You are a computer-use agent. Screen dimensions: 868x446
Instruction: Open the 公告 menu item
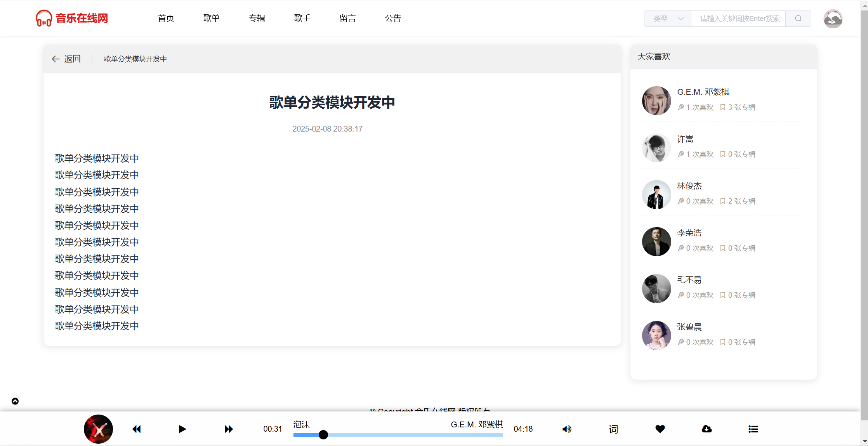393,18
